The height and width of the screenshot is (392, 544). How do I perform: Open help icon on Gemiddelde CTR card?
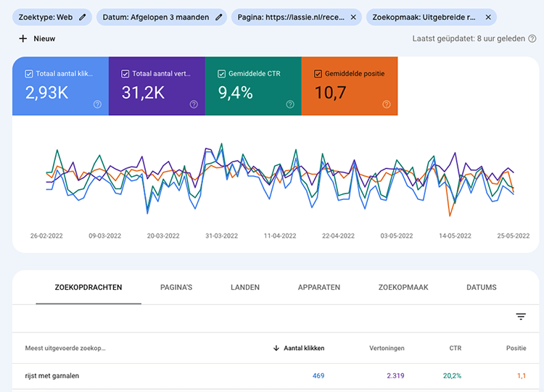point(290,104)
